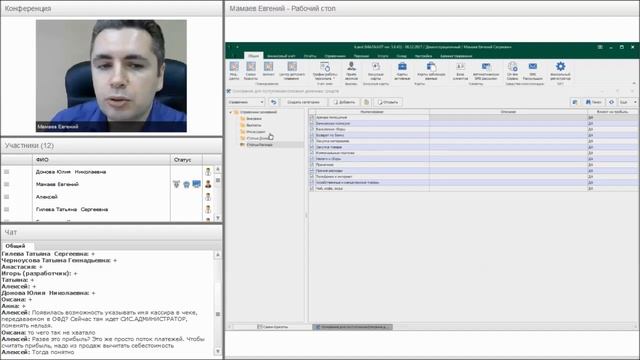Image resolution: width=640 pixels, height=360 pixels.
Task: Click Мамаев Евгений's webcam status icon
Action: (x=186, y=184)
